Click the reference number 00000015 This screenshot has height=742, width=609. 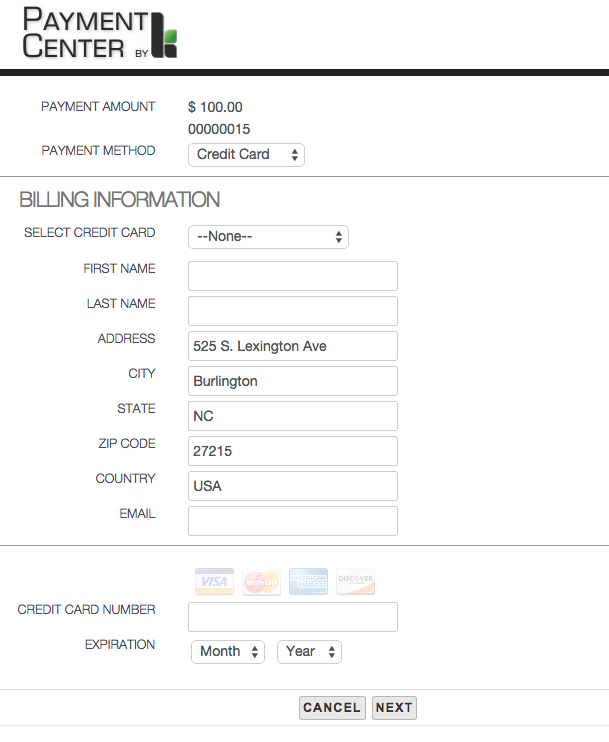[x=219, y=129]
